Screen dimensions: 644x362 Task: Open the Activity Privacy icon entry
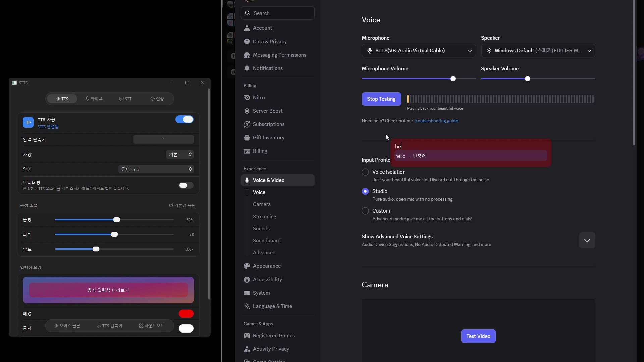pyautogui.click(x=247, y=349)
